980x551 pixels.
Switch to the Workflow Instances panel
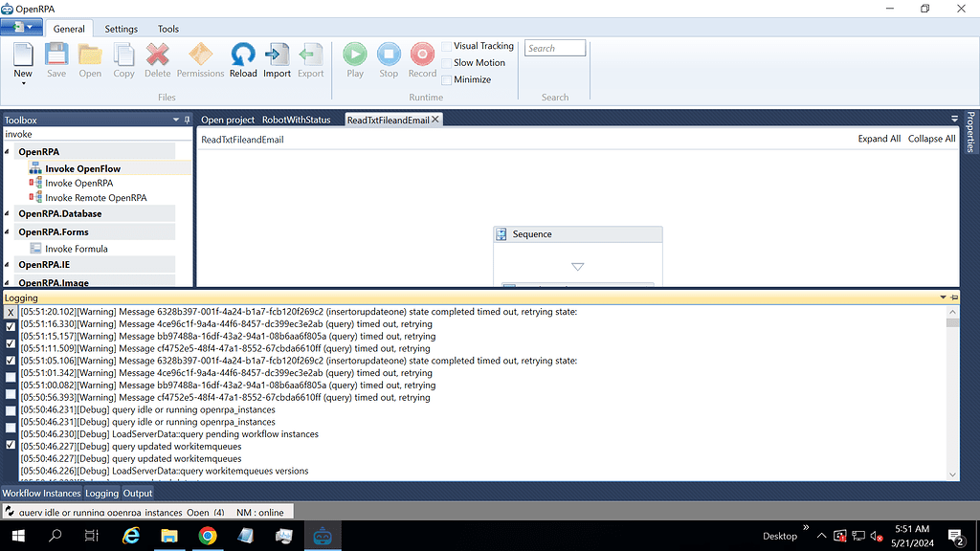click(41, 493)
